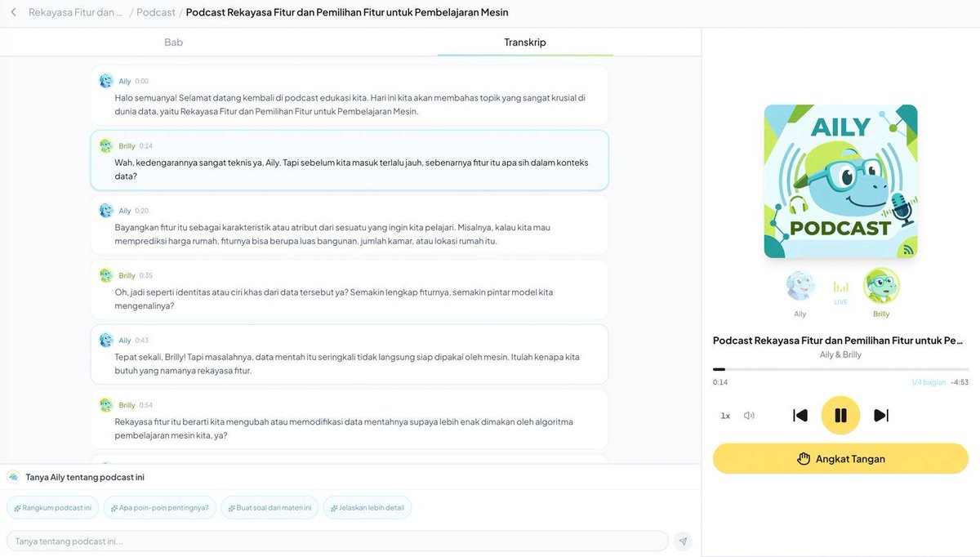Click the Brilly host avatar in player
Viewport: 980px width, 557px height.
[881, 286]
